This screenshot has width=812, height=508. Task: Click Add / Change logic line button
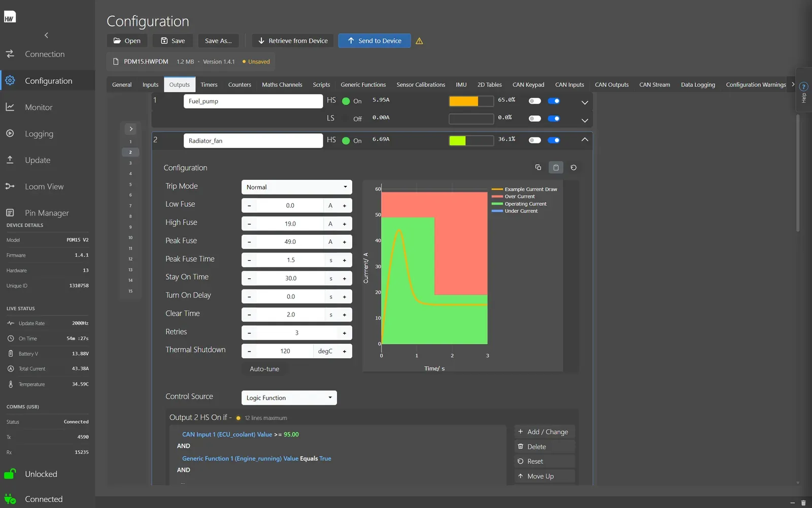tap(545, 432)
